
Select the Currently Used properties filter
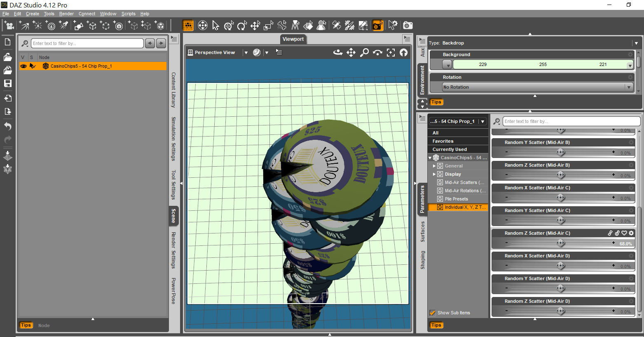(458, 149)
